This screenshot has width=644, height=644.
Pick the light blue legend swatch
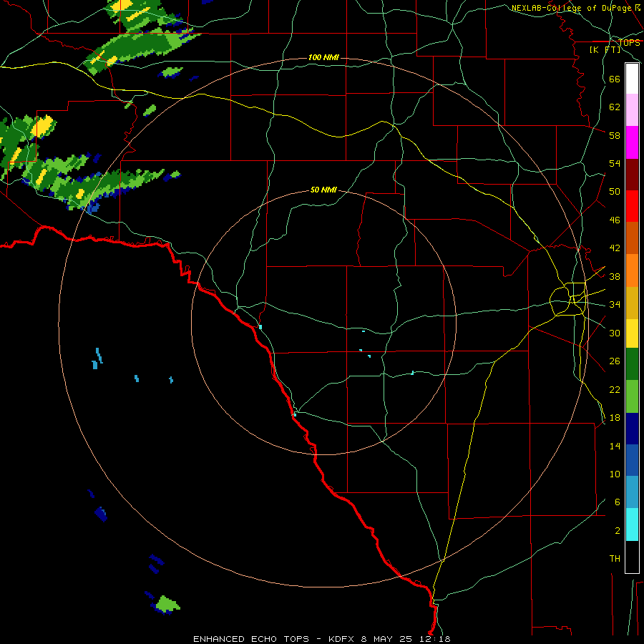(x=632, y=492)
